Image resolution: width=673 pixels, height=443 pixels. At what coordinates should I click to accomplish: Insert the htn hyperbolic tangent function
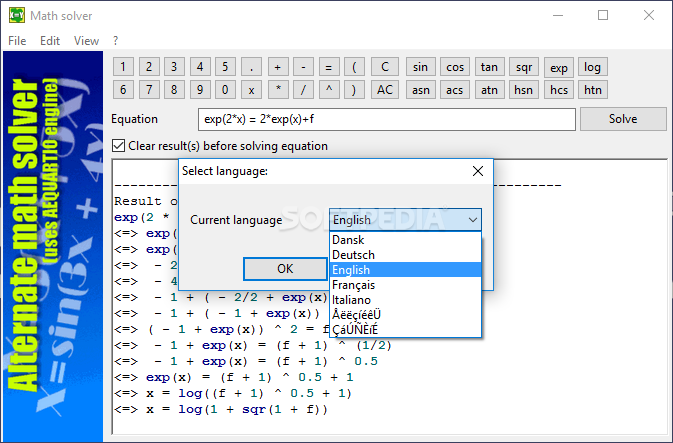(x=593, y=90)
